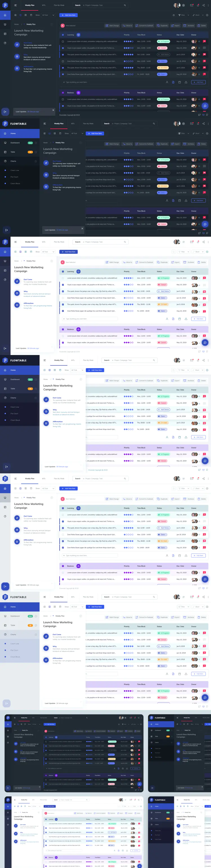Screen dimensions: 211x868
Task: Collapse Business group in full-width all-white compact view
Action: pyautogui.click(x=63, y=566)
